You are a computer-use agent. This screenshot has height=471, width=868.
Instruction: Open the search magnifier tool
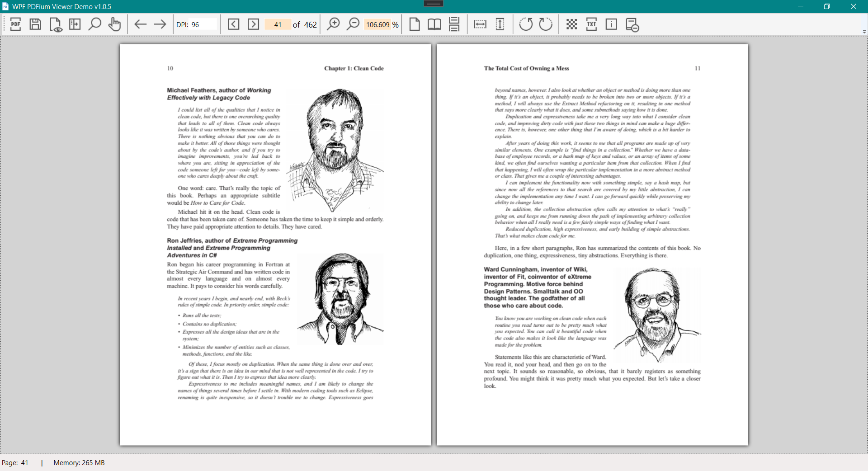click(x=94, y=24)
